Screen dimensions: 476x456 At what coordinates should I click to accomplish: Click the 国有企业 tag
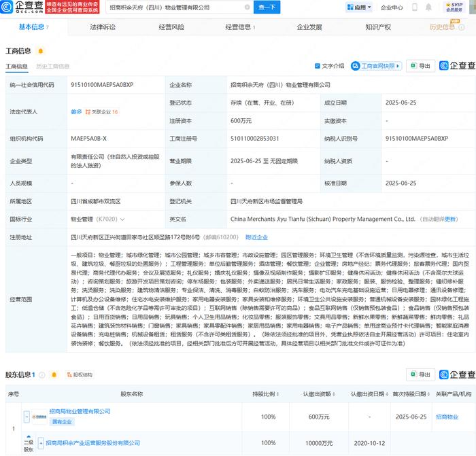[62, 422]
